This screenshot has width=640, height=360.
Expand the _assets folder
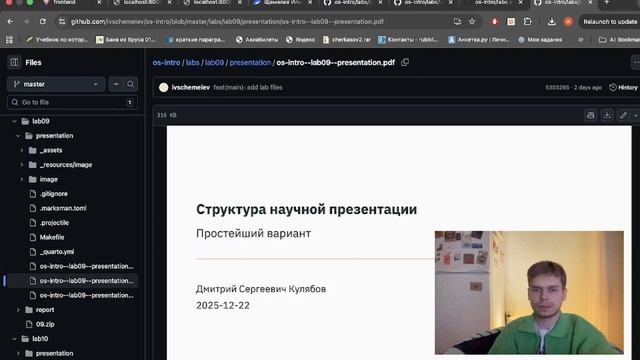pos(22,150)
